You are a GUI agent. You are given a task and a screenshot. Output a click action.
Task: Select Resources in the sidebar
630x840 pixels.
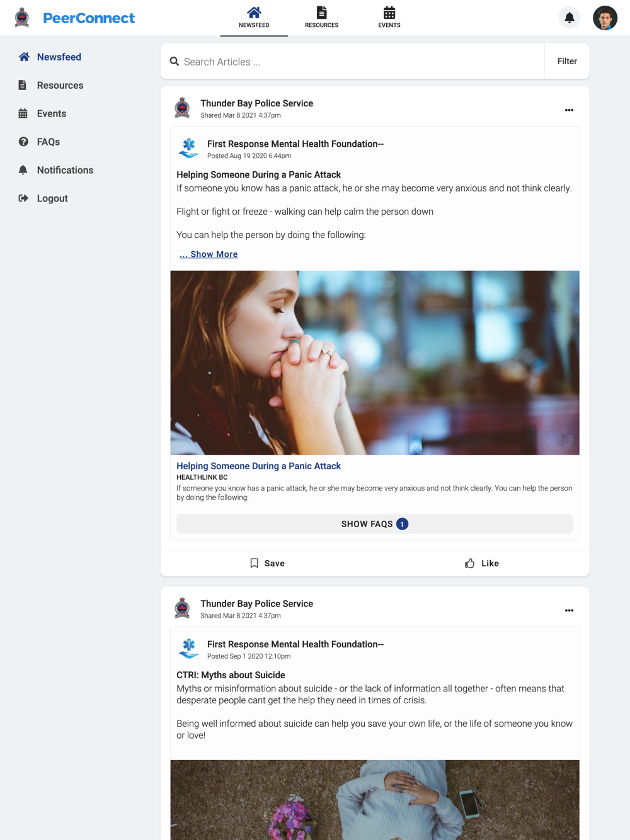click(52, 85)
